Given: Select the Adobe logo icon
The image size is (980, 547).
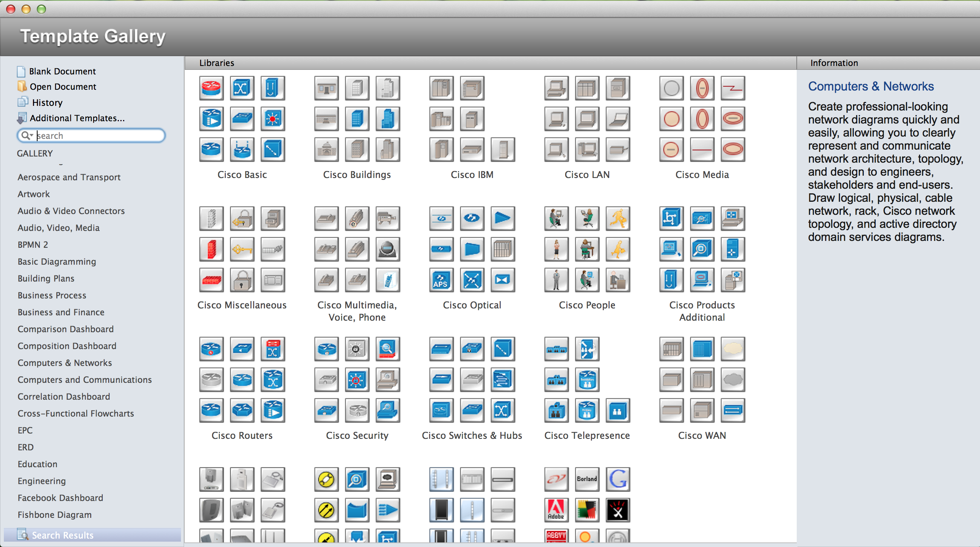Looking at the screenshot, I should [x=556, y=510].
